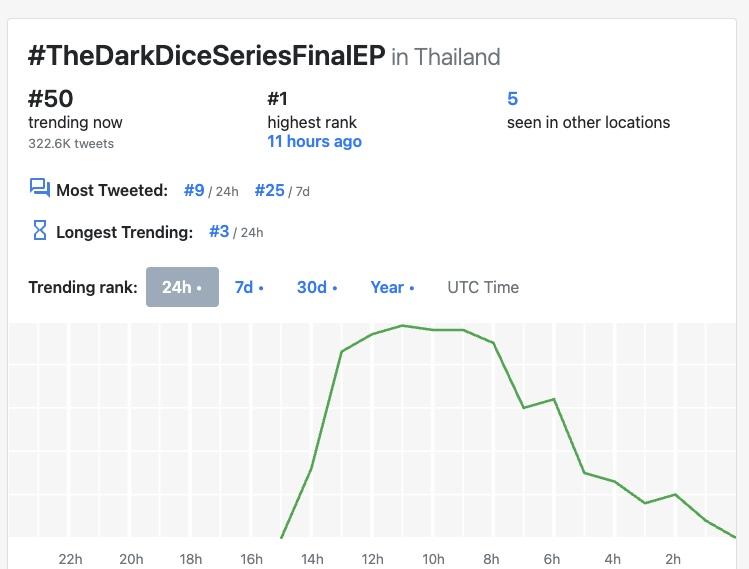Open the #25 most tweeted 7d rank link
749x569 pixels.
269,190
